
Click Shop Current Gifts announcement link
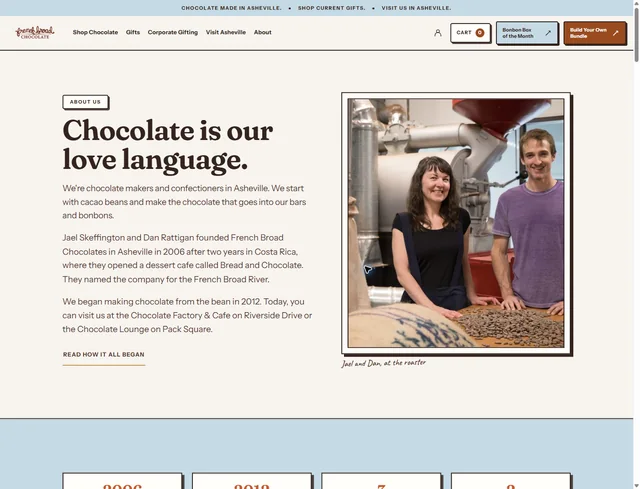coord(331,8)
